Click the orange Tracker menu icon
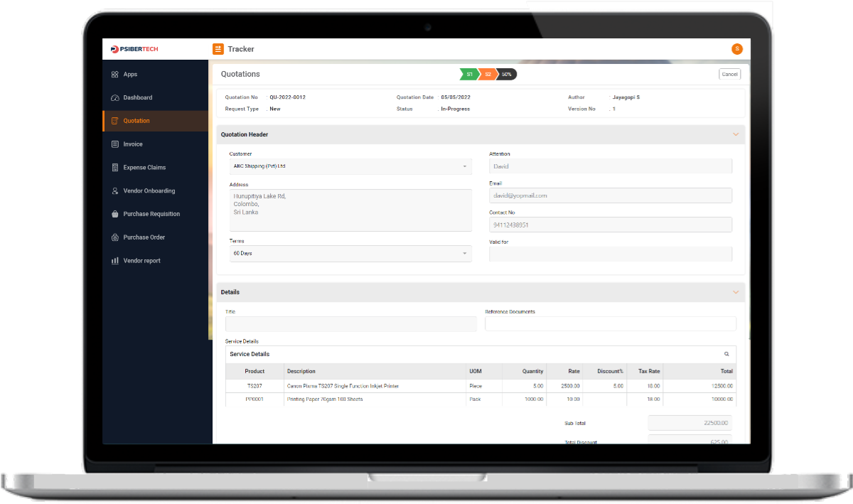853x504 pixels. (218, 49)
